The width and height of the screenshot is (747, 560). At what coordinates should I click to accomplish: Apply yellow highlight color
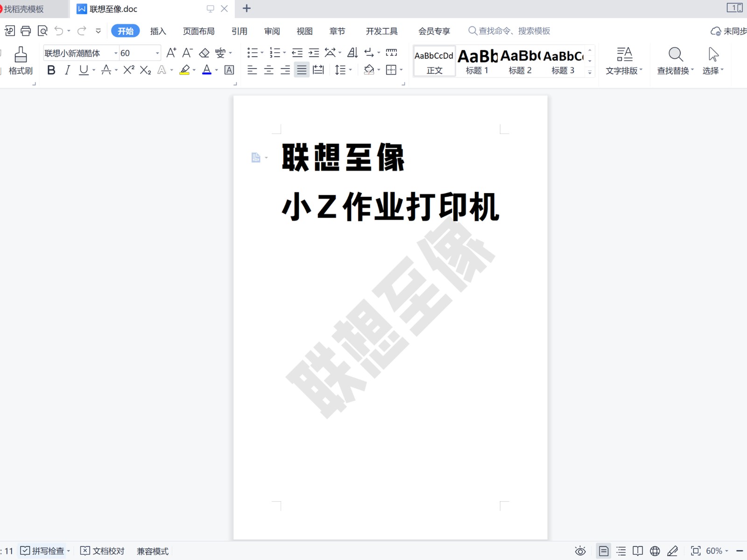pyautogui.click(x=185, y=70)
